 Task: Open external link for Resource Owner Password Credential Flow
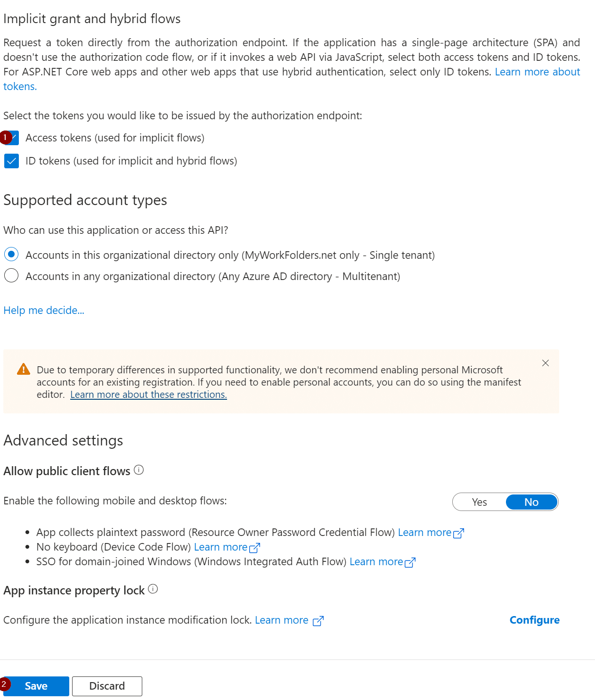coord(459,533)
